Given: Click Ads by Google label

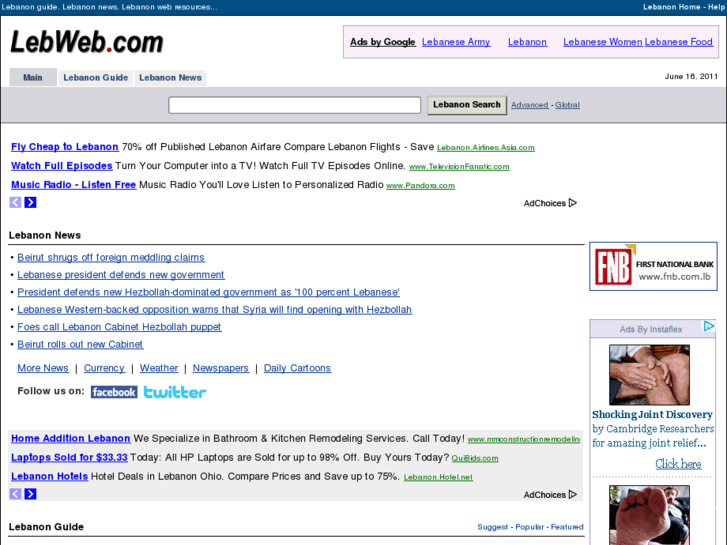Looking at the screenshot, I should coord(383,42).
